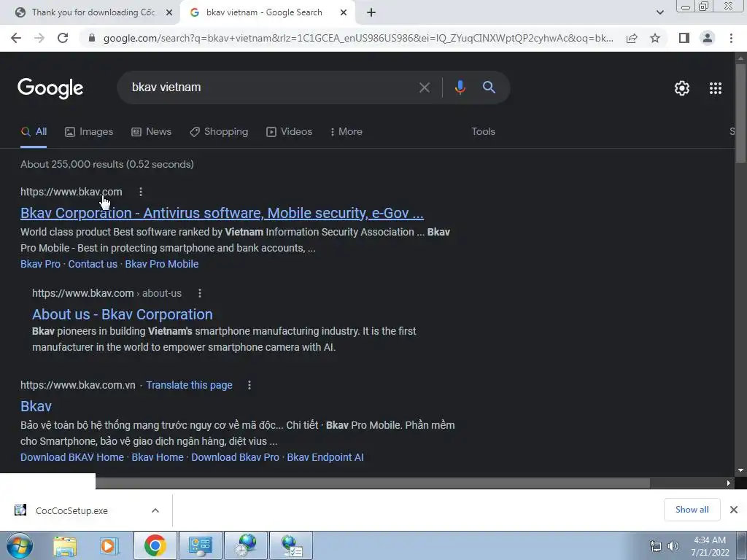
Task: Open more options for bkav.com.vn result
Action: click(x=249, y=385)
